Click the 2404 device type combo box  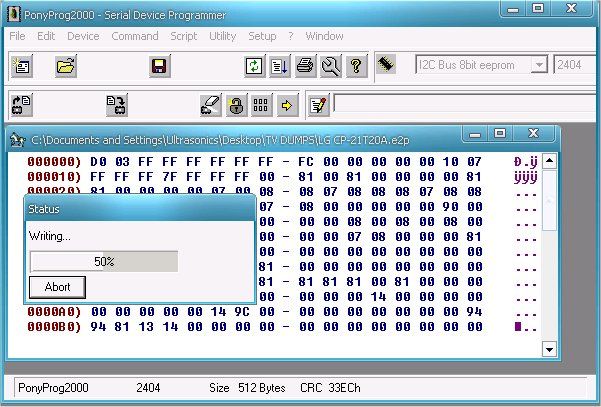[x=576, y=64]
